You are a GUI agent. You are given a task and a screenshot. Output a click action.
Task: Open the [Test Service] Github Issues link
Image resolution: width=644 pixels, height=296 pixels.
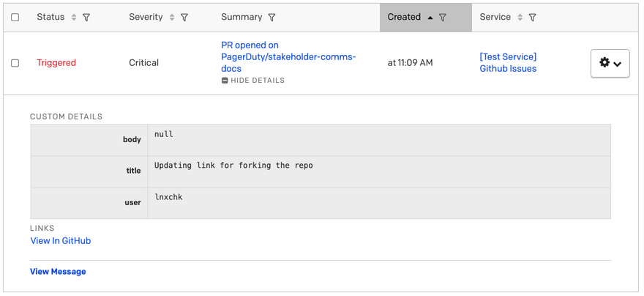[x=508, y=63]
